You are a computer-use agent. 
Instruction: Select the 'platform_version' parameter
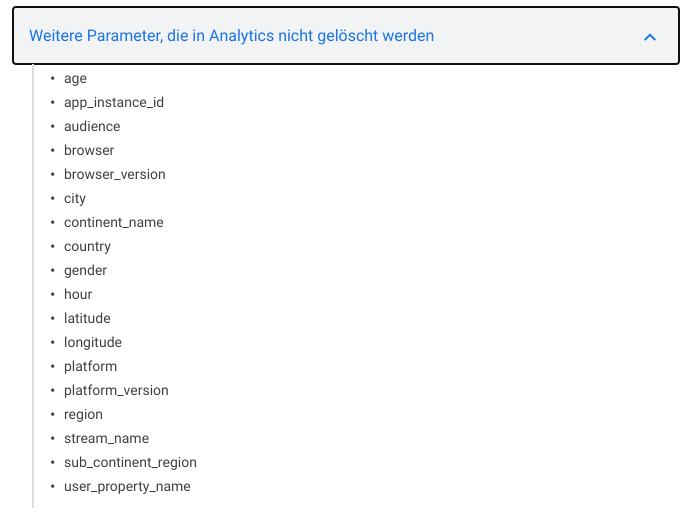116,390
